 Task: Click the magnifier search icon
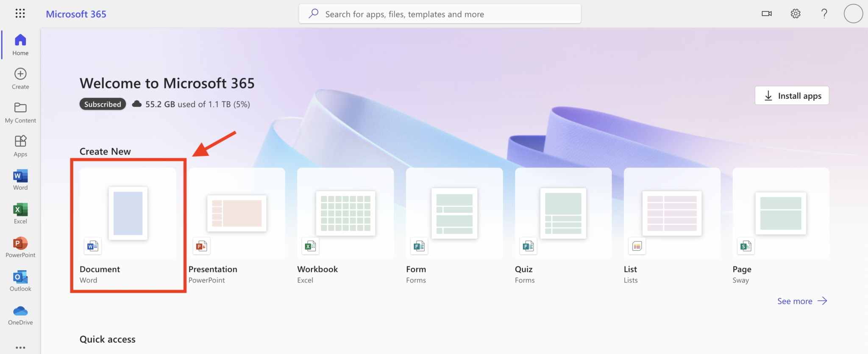[314, 14]
